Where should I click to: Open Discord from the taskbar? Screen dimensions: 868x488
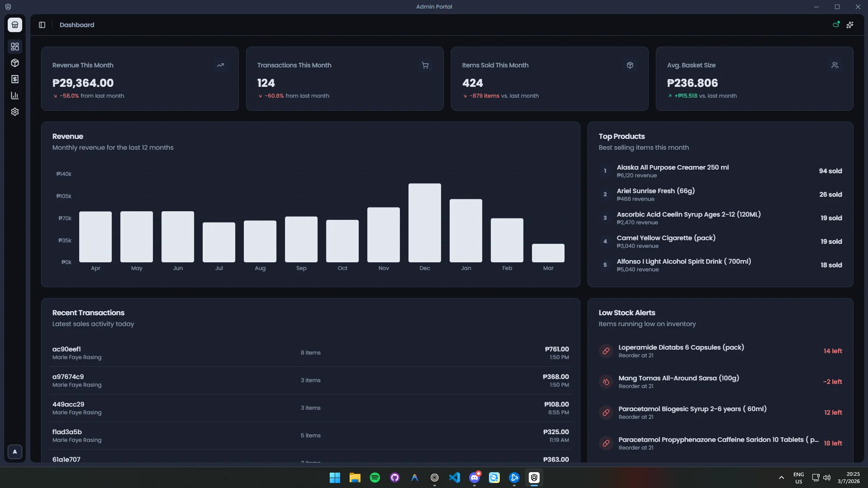(x=474, y=478)
